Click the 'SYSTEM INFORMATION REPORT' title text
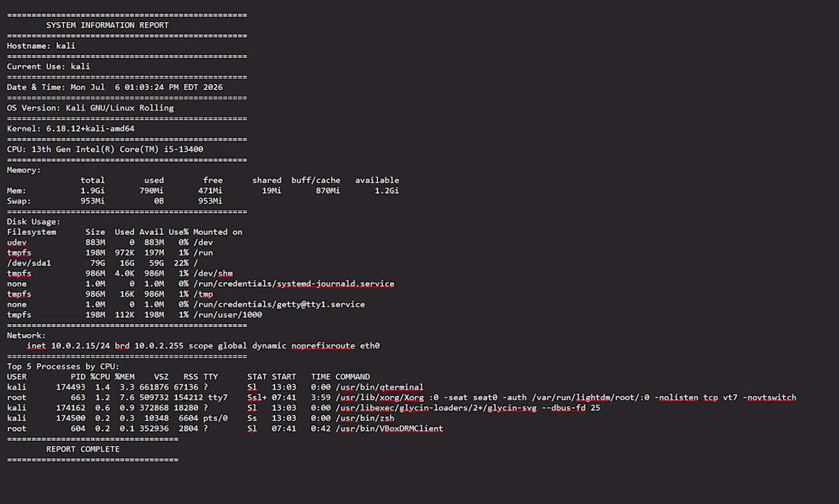 coord(107,25)
